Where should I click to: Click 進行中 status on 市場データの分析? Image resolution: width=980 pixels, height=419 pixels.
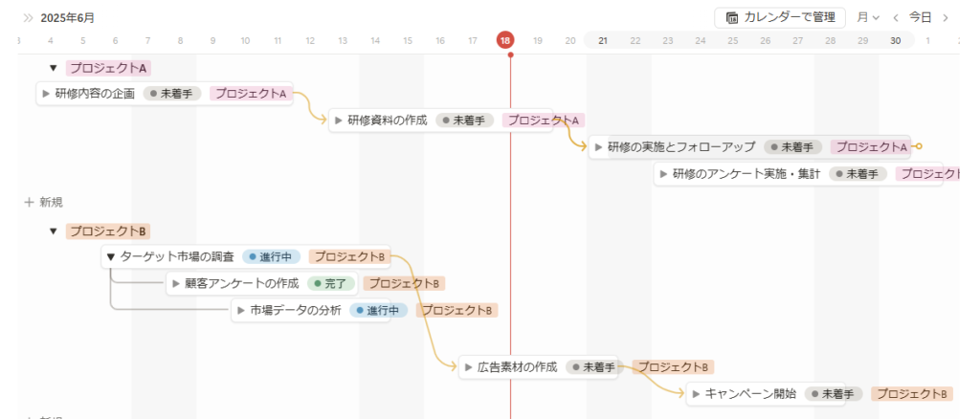[x=379, y=310]
